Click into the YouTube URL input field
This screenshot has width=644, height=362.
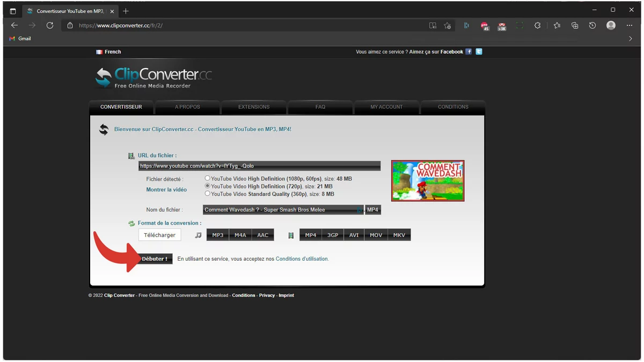[259, 166]
